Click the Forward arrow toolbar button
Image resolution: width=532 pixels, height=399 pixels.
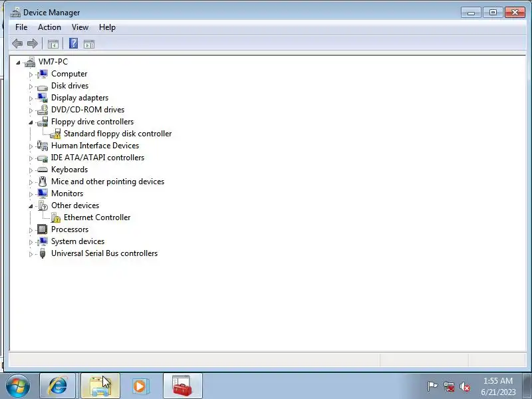32,43
